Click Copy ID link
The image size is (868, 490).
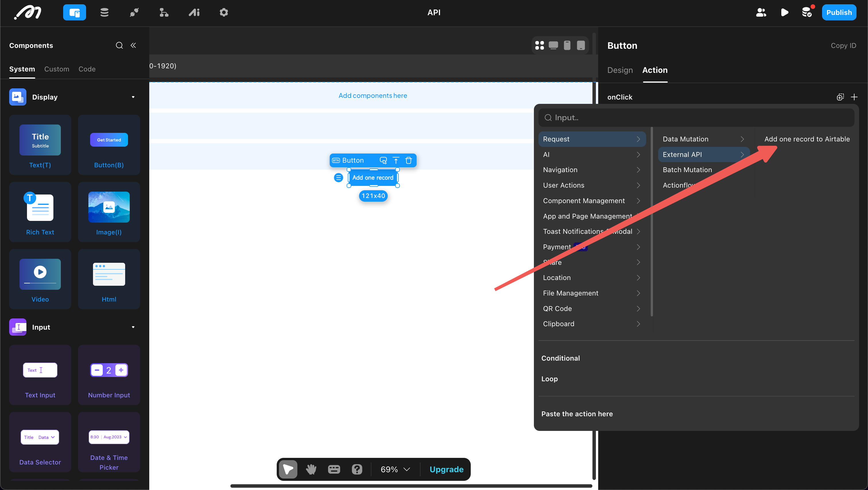(x=843, y=45)
